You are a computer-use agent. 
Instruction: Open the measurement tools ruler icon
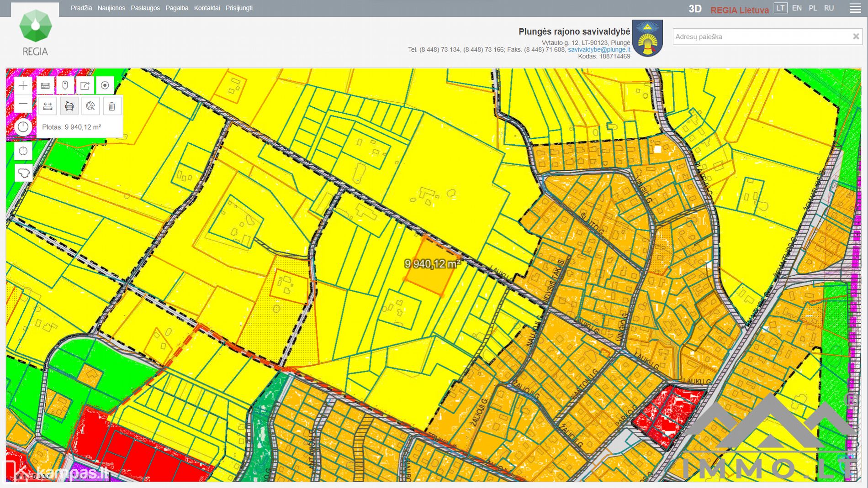click(45, 85)
